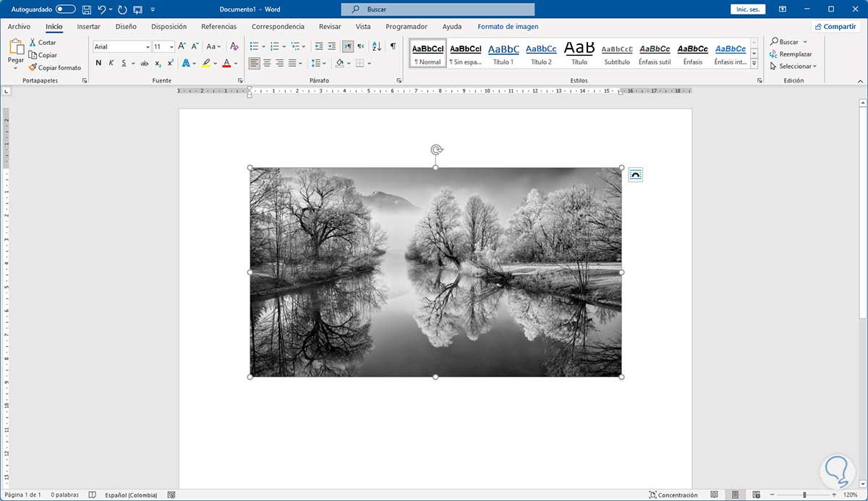Toggle bold (N) formatting
Screen dimensions: 868x501
pyautogui.click(x=98, y=63)
